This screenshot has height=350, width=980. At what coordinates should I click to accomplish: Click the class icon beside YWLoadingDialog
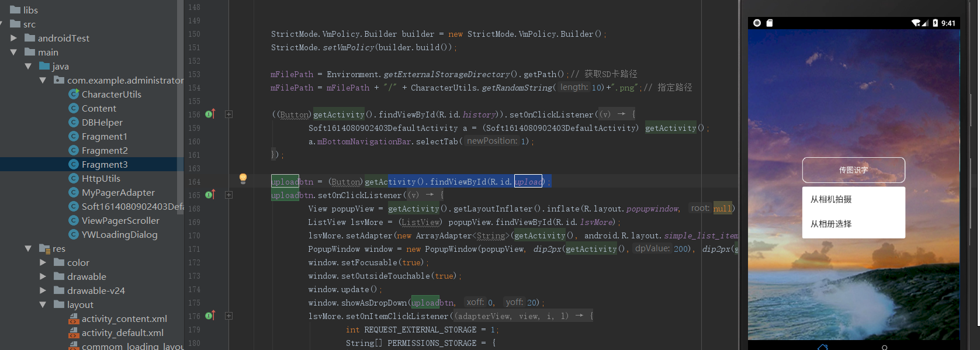pyautogui.click(x=74, y=234)
